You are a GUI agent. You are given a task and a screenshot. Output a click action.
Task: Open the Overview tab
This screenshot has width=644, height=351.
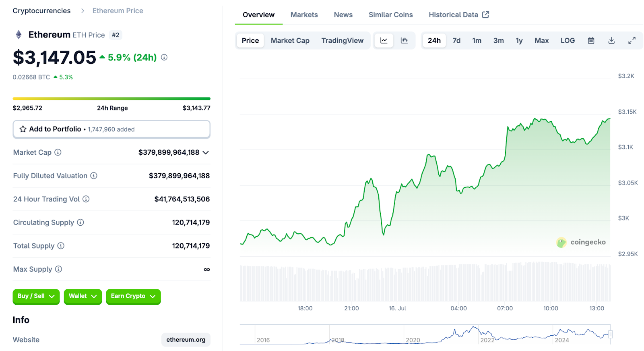point(259,15)
